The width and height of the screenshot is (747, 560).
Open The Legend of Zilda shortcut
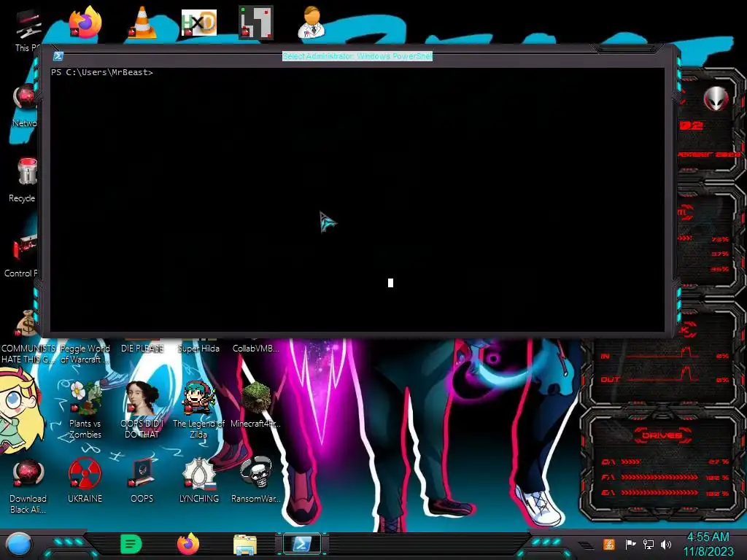point(198,410)
